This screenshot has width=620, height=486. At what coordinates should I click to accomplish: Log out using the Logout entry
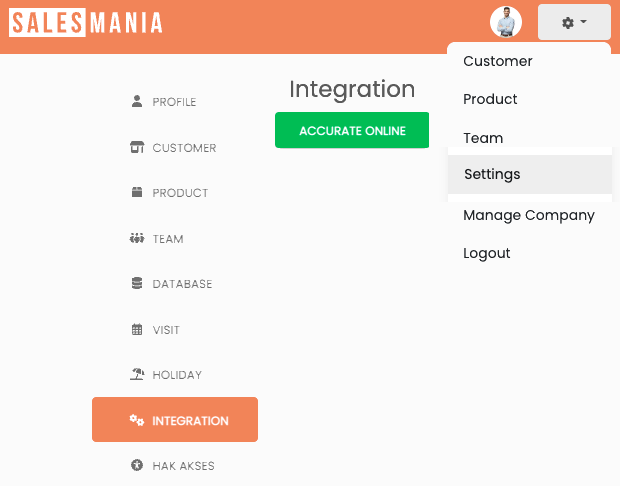click(x=487, y=253)
